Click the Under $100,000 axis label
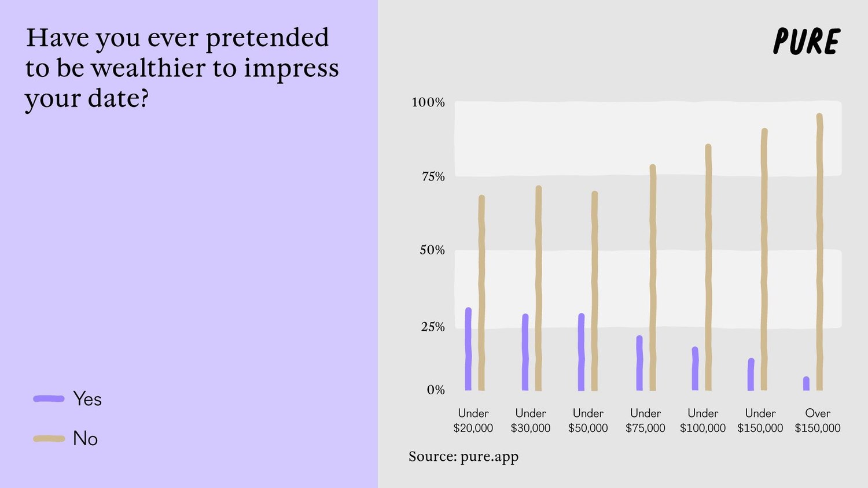The width and height of the screenshot is (868, 488). pyautogui.click(x=703, y=421)
